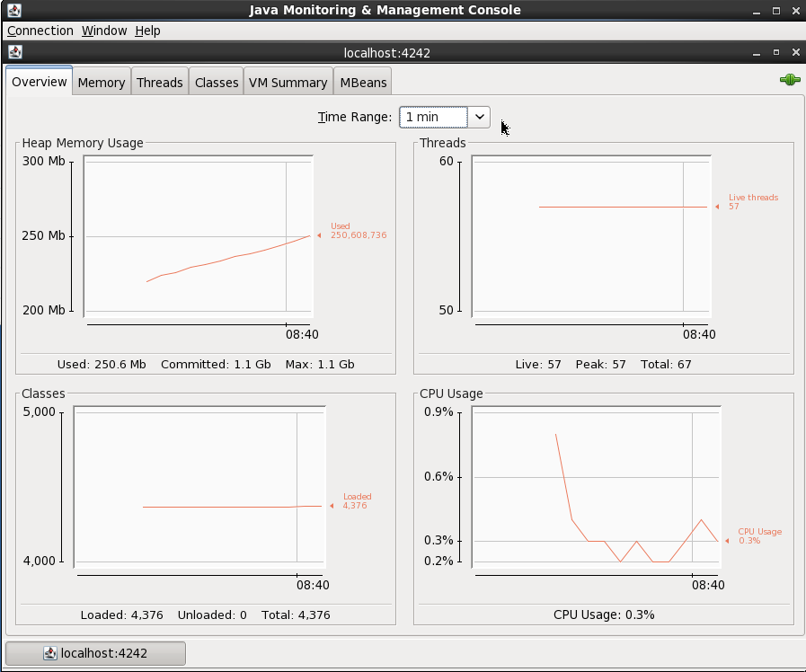Click the Java icon in the main title bar

click(13, 10)
